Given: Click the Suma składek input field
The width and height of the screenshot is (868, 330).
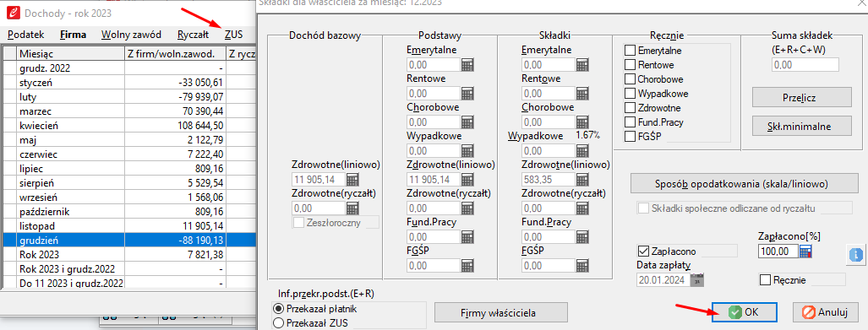Looking at the screenshot, I should pos(805,65).
